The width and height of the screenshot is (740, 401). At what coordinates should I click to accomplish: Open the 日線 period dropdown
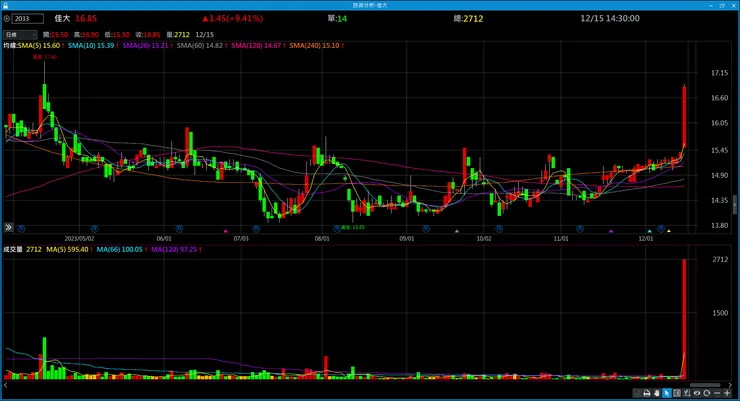(20, 34)
